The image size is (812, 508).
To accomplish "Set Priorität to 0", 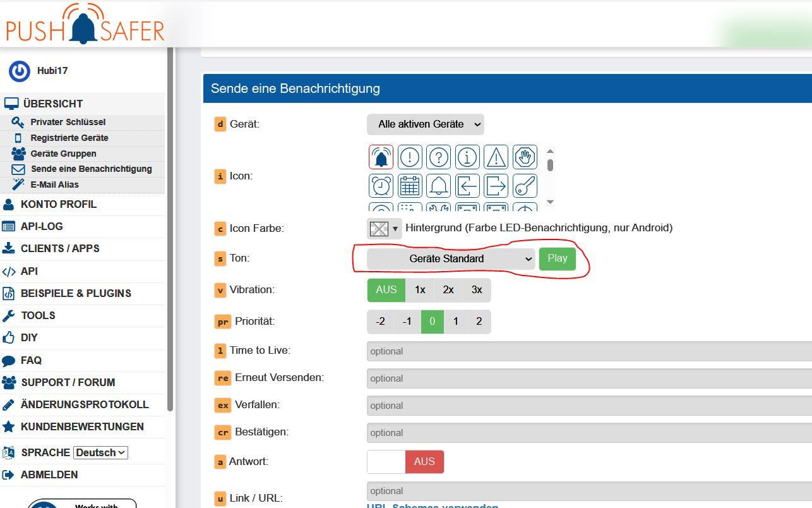I will [x=433, y=322].
